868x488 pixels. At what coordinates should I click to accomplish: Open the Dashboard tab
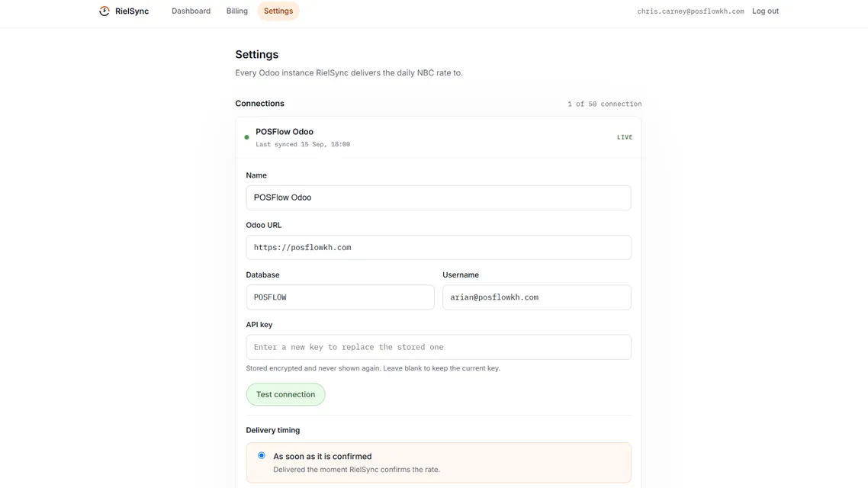click(191, 11)
